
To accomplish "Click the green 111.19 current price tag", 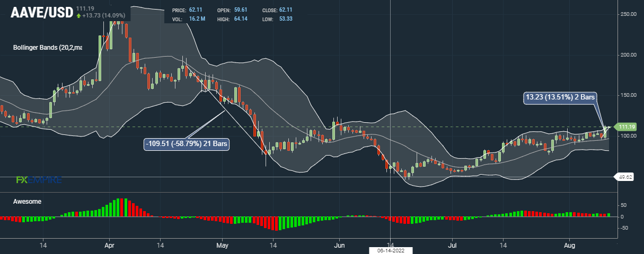I will coord(627,127).
